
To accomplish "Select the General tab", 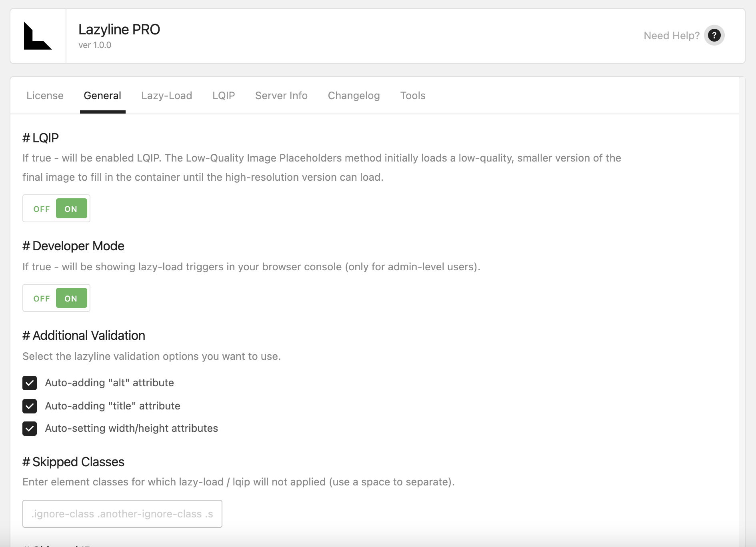I will 102,96.
